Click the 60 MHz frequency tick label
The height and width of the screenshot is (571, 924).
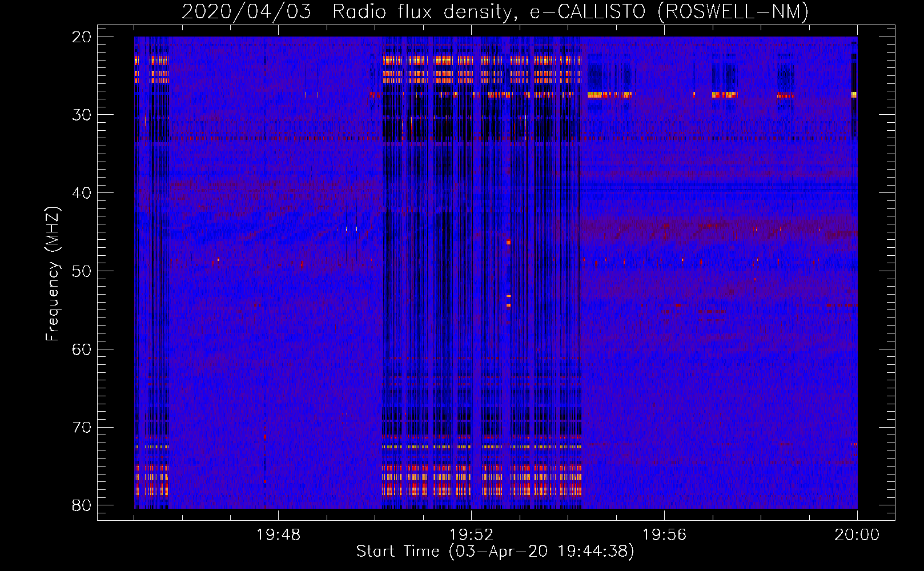[82, 349]
